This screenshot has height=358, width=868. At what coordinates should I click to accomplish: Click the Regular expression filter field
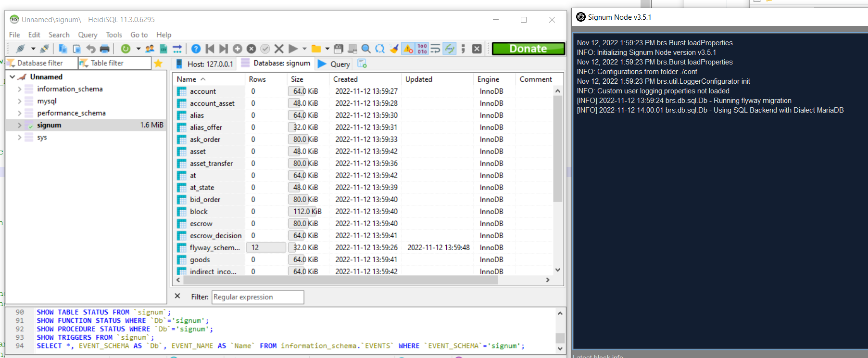click(x=258, y=297)
